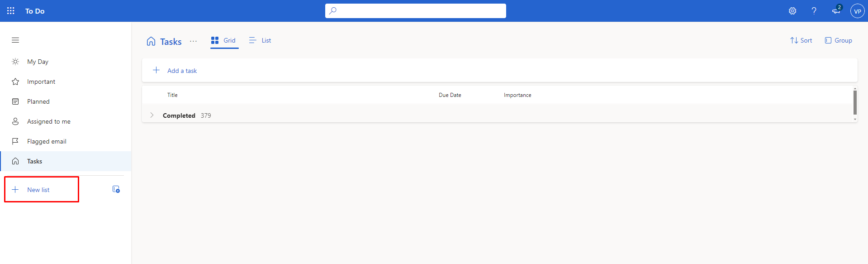Click the home icon beside sidebar Tasks
The height and width of the screenshot is (264, 868).
(x=15, y=161)
